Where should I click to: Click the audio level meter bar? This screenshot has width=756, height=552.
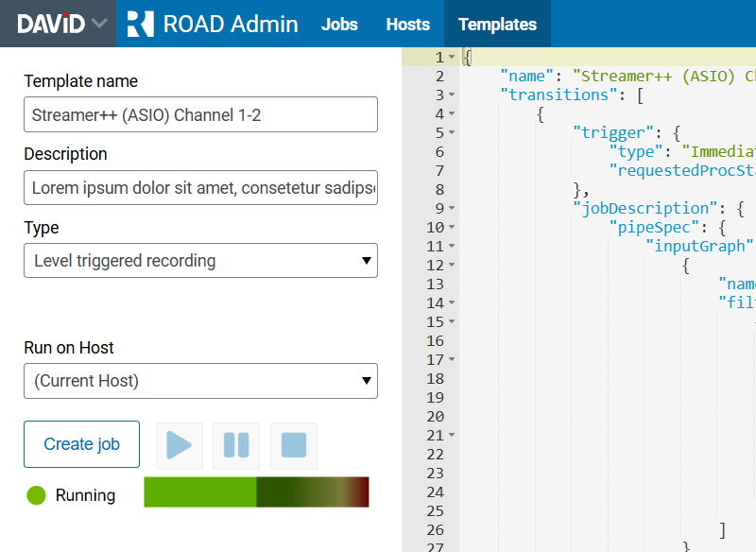pos(256,492)
